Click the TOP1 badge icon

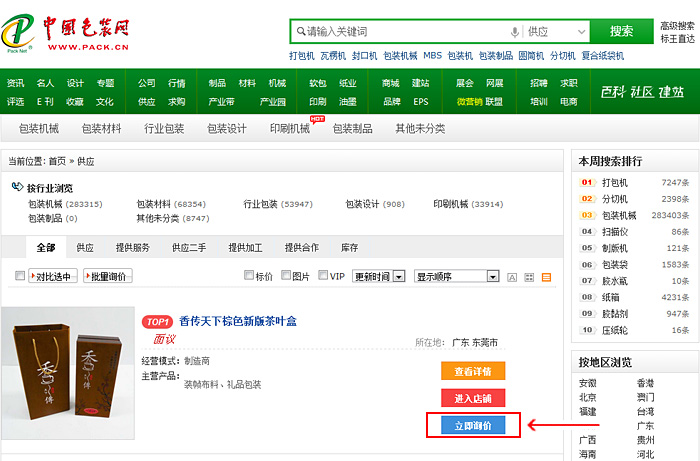(157, 321)
